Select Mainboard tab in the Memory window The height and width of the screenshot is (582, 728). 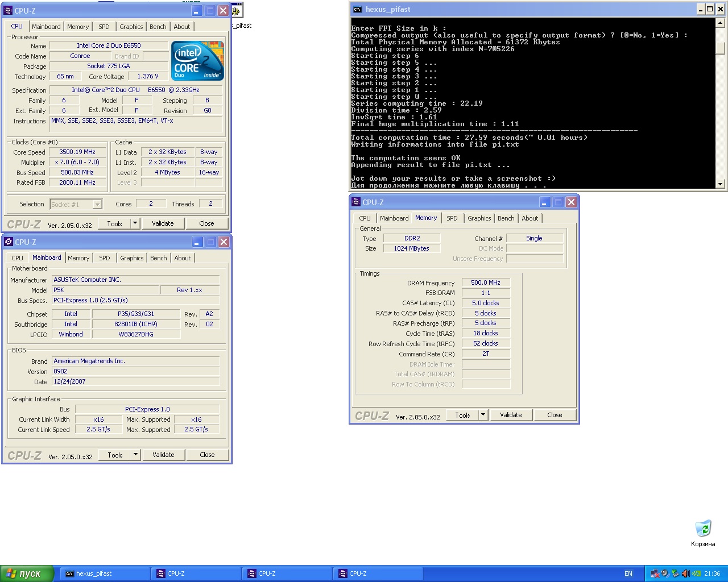pos(394,218)
